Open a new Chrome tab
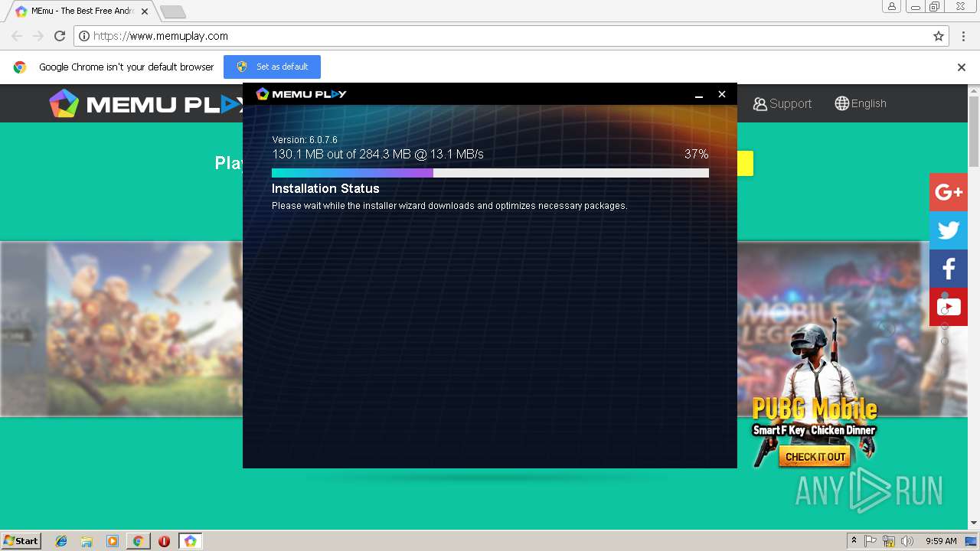The width and height of the screenshot is (980, 551). click(173, 11)
